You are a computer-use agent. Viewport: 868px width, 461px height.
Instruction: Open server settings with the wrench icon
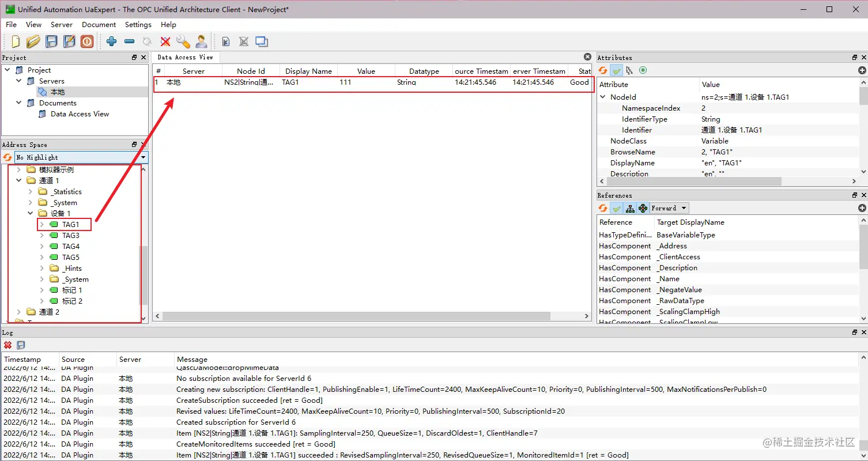(x=183, y=41)
